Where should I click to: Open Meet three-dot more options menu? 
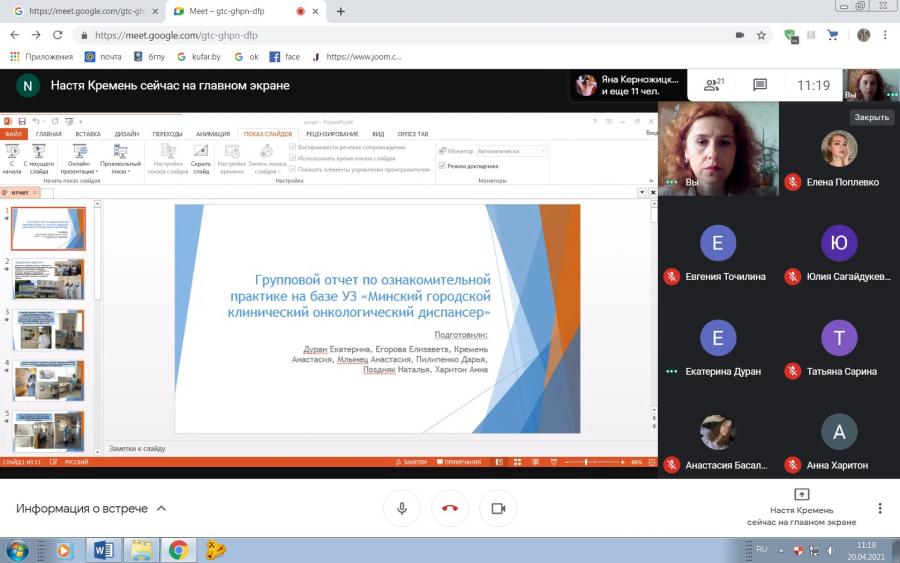coord(879,508)
